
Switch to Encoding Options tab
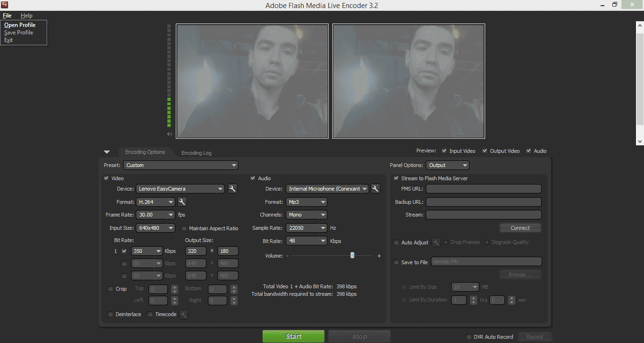click(x=145, y=152)
